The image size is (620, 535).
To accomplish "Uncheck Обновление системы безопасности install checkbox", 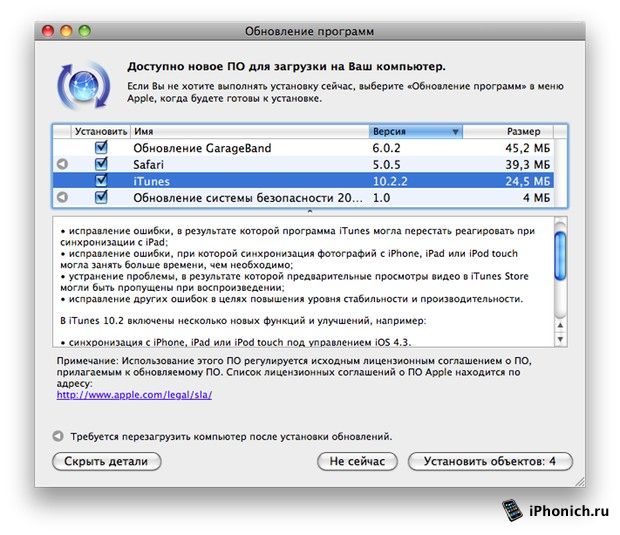I will tap(101, 197).
